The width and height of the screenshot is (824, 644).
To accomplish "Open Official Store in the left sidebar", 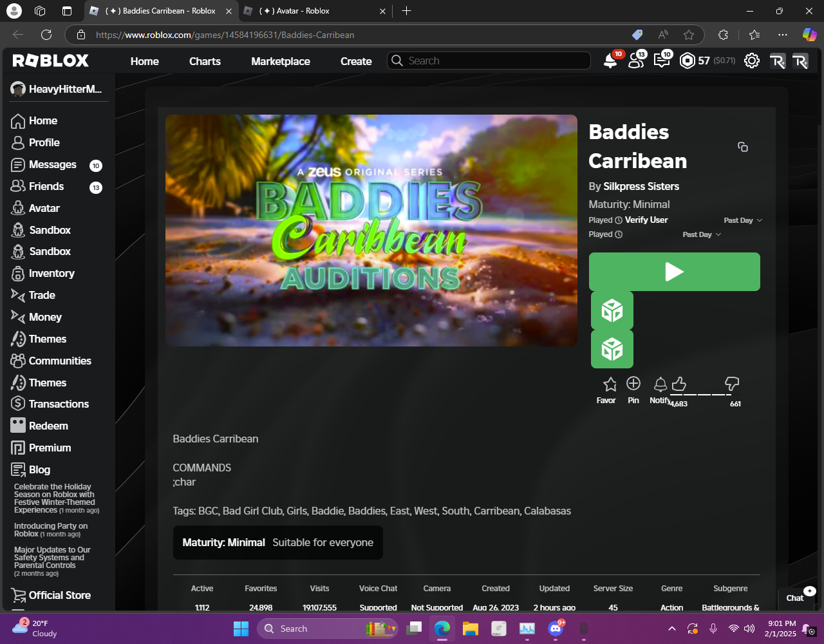I will point(51,595).
